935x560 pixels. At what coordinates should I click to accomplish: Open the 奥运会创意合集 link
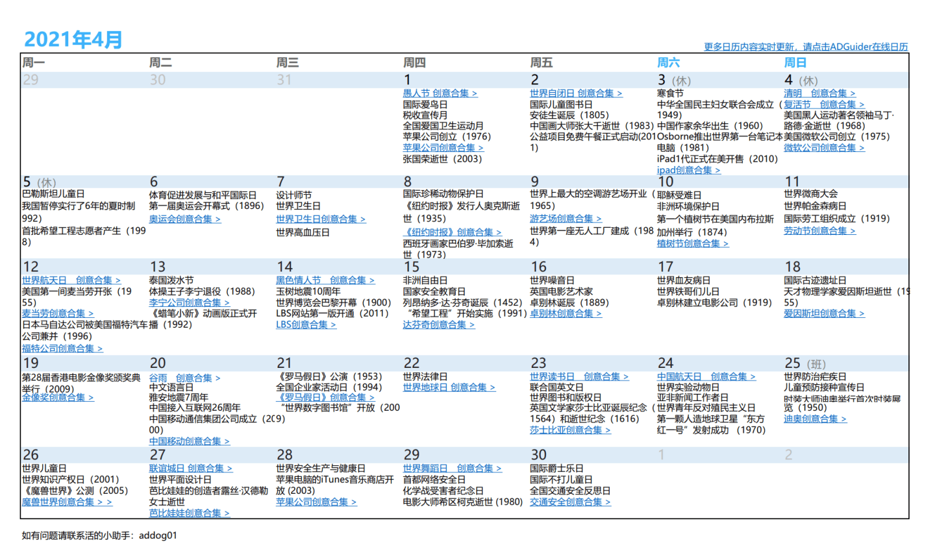click(184, 219)
